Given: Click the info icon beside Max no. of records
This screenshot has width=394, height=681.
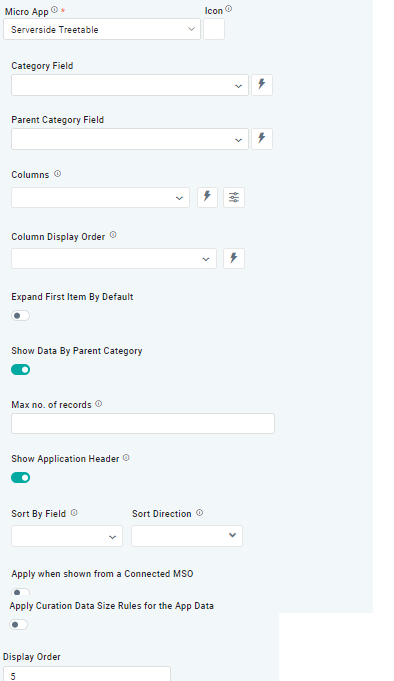Looking at the screenshot, I should [99, 404].
